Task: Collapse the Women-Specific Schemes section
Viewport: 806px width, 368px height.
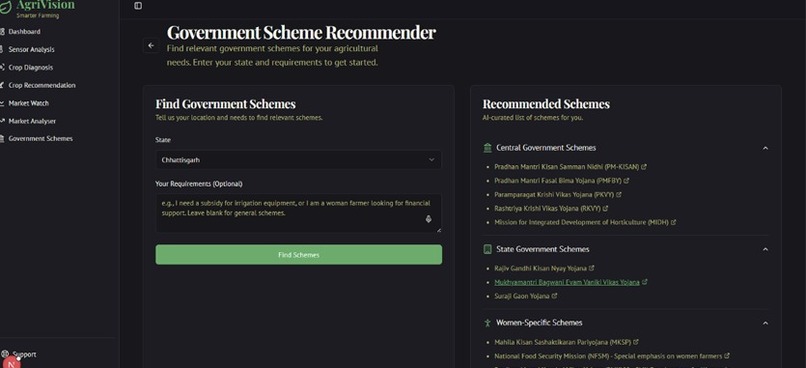Action: [765, 323]
